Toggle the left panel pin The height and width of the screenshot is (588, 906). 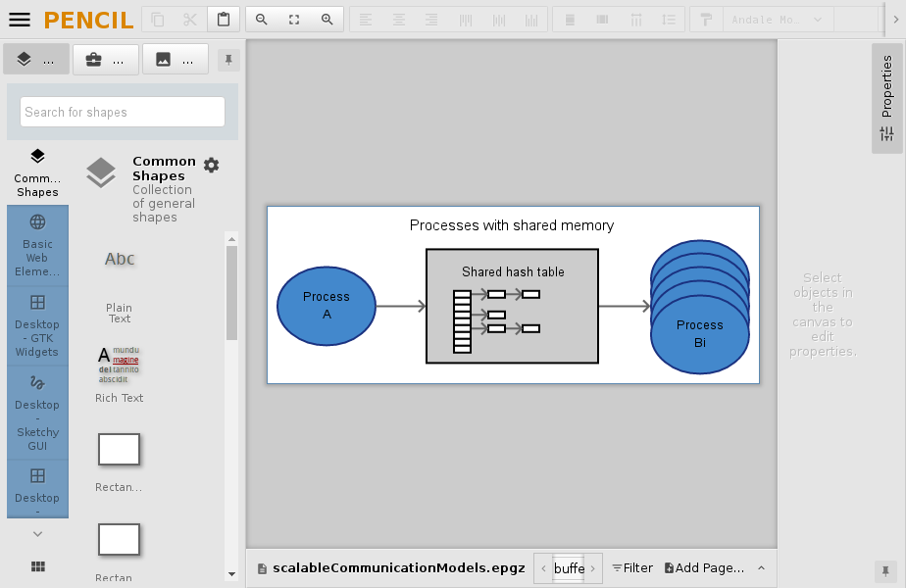coord(227,60)
